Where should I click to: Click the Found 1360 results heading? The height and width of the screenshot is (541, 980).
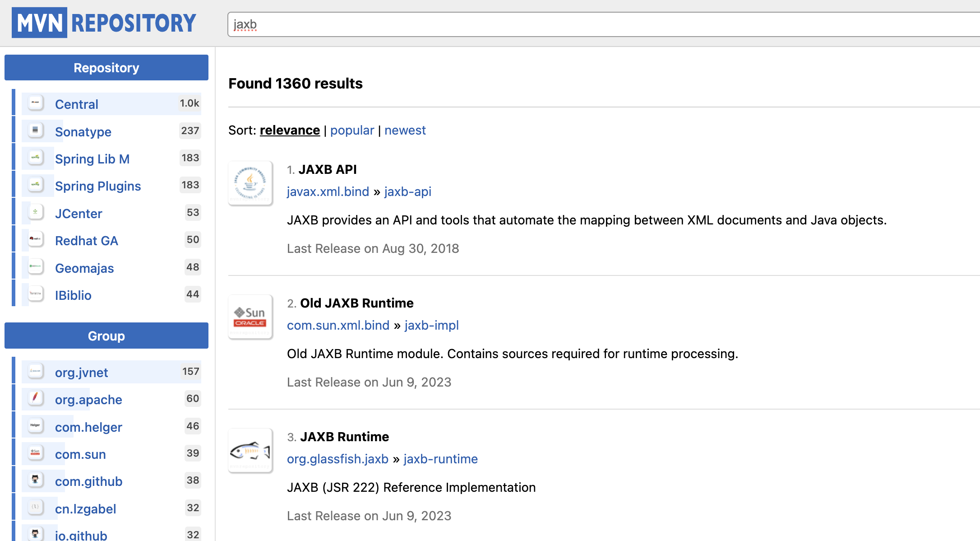[296, 84]
